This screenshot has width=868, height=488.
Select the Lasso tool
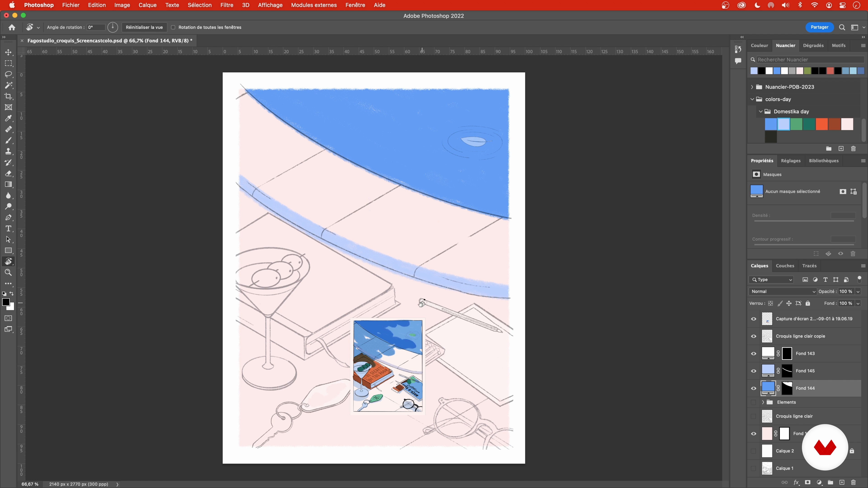point(8,74)
